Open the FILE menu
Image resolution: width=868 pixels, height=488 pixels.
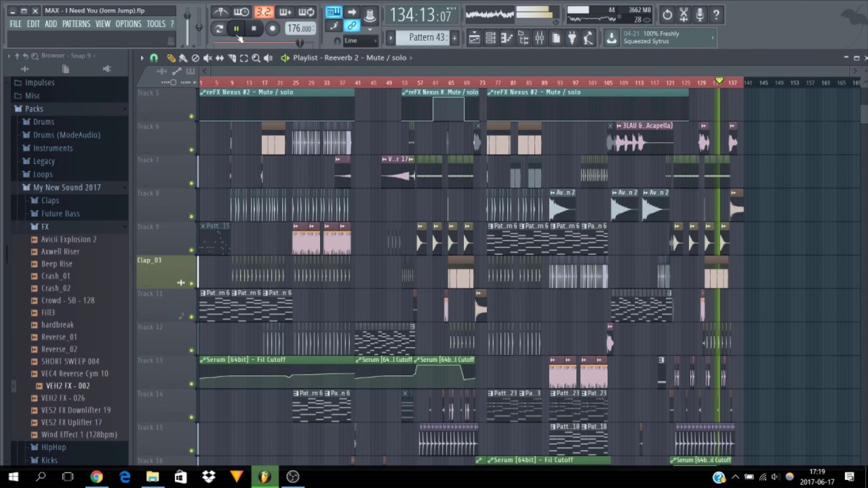coord(16,24)
